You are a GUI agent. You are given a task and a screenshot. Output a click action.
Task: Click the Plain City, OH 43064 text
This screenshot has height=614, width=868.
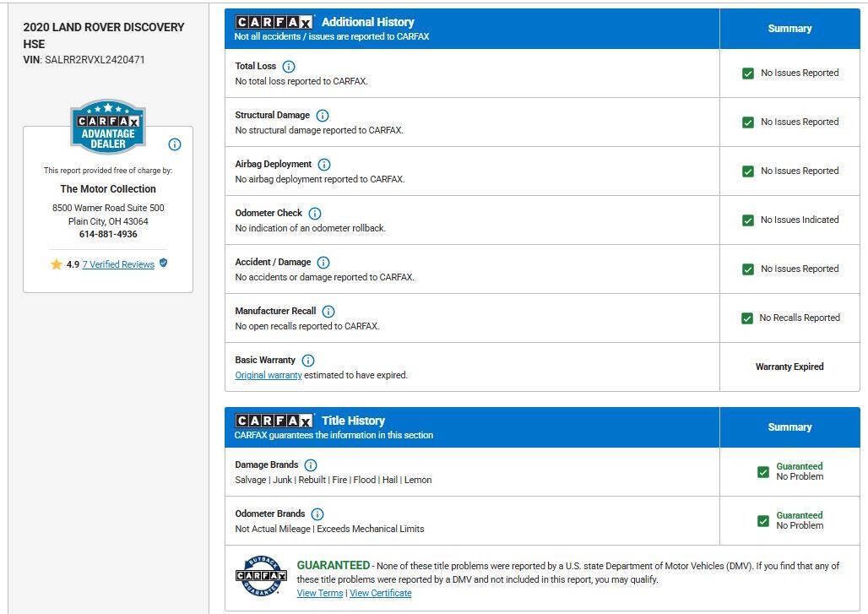[108, 221]
